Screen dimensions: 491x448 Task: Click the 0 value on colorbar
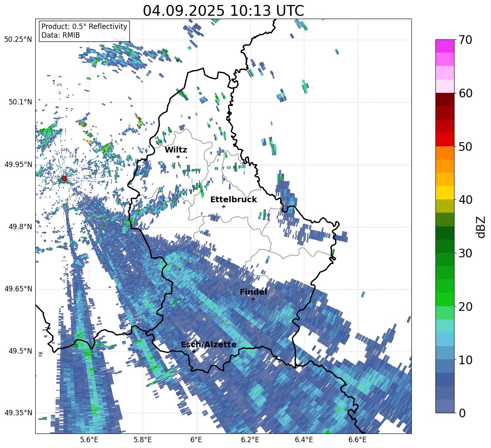tap(462, 413)
